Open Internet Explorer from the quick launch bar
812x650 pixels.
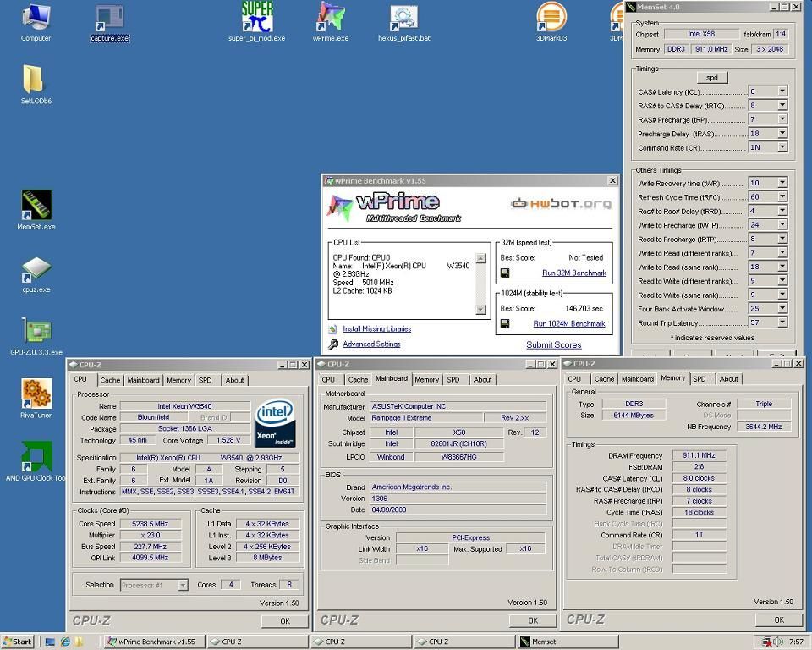(x=65, y=642)
